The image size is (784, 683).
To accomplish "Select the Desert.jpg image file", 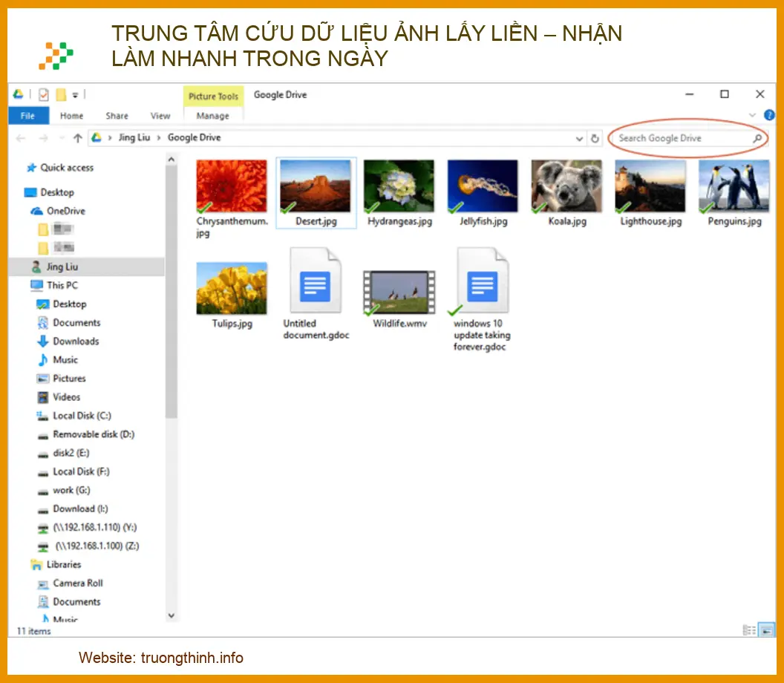I will (x=316, y=193).
